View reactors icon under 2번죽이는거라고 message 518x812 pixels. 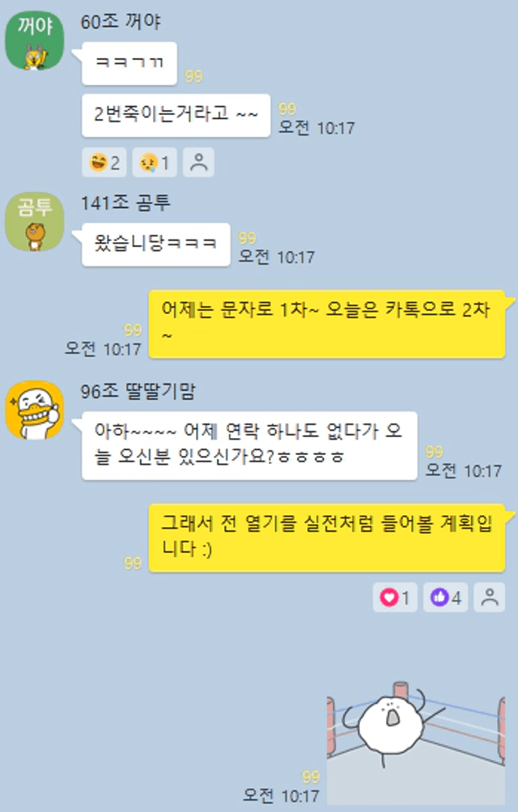pos(199,163)
